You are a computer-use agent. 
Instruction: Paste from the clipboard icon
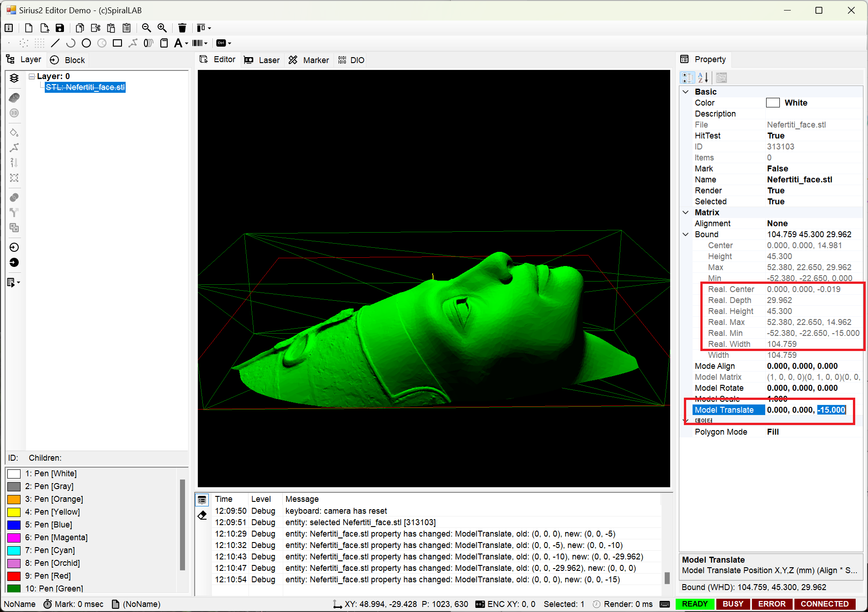(x=111, y=28)
